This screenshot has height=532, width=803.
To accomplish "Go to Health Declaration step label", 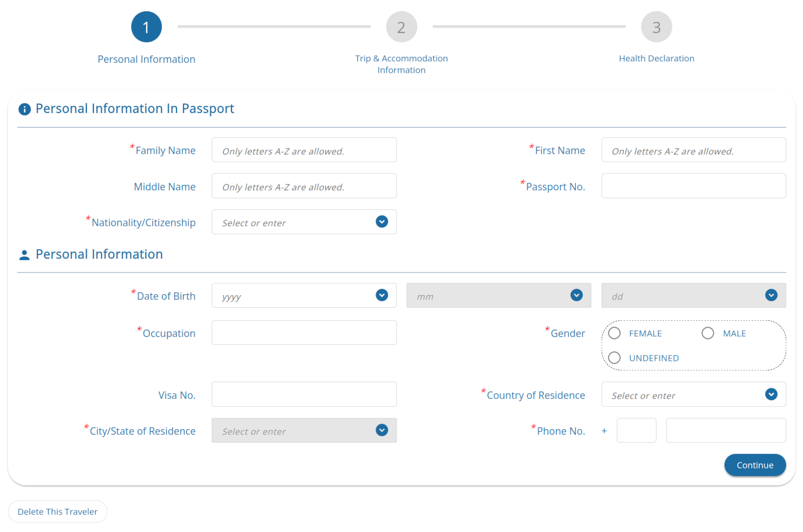I will [656, 59].
